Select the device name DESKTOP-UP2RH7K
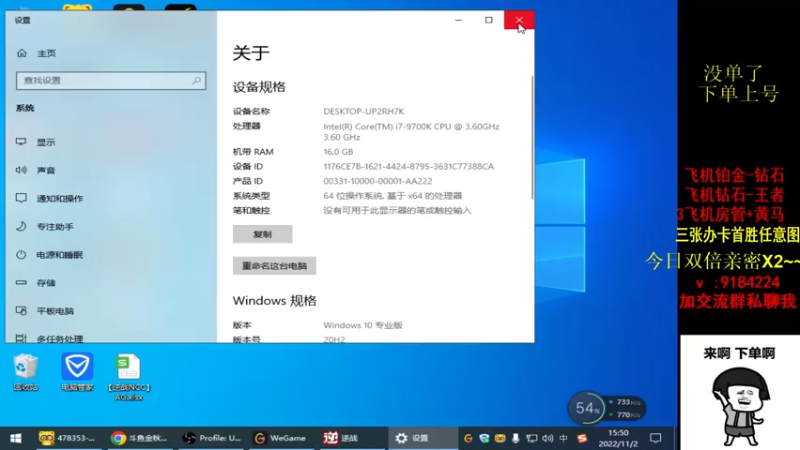Screen dimensions: 800x450 pyautogui.click(x=364, y=111)
